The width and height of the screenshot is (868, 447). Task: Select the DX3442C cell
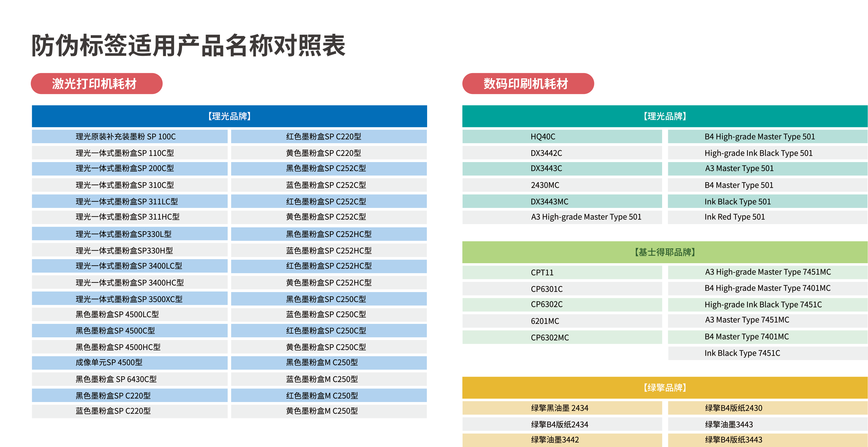click(562, 153)
